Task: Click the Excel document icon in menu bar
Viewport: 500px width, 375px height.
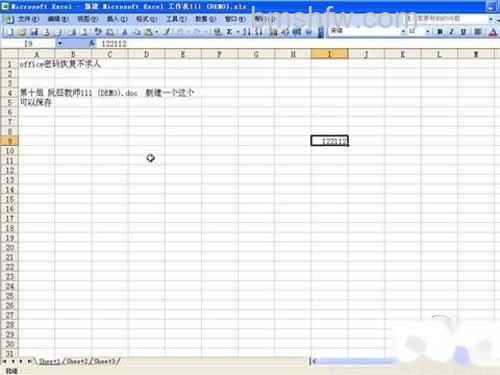Action: click(9, 19)
